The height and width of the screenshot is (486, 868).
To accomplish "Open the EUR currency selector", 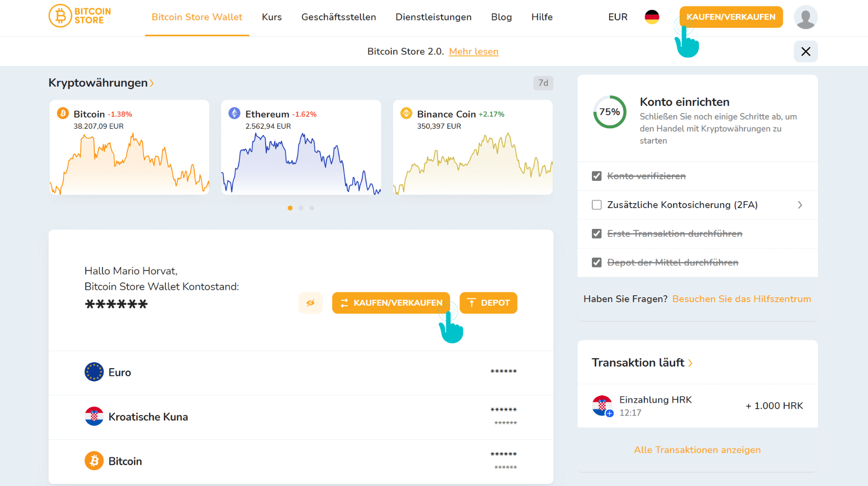I will 618,17.
